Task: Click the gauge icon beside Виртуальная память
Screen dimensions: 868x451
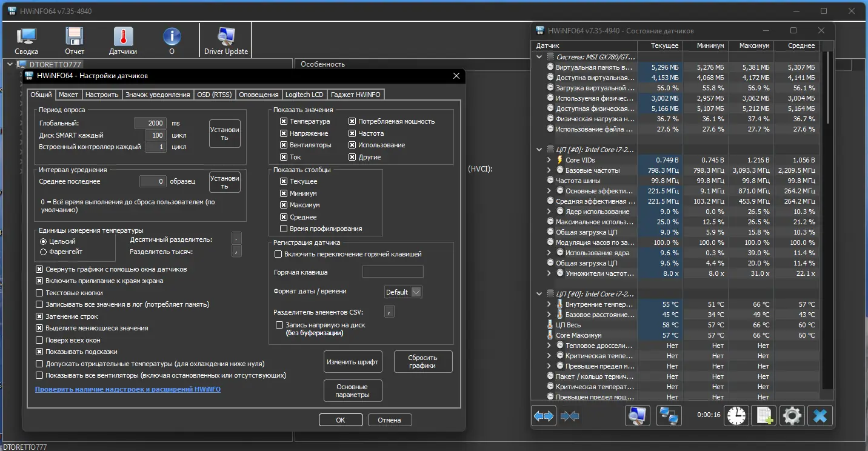Action: coord(550,67)
